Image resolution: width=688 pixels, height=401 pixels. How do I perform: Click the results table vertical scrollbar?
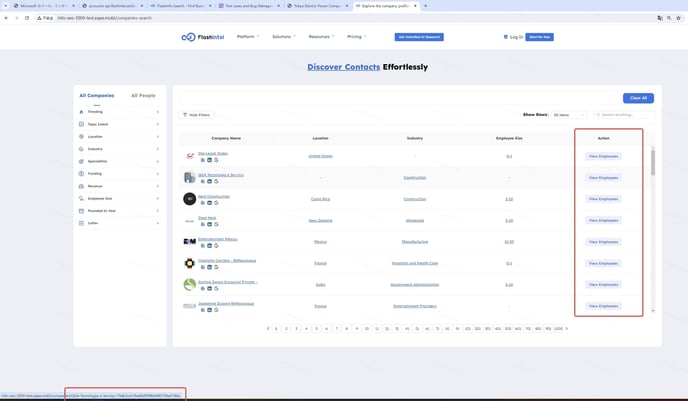[x=653, y=162]
